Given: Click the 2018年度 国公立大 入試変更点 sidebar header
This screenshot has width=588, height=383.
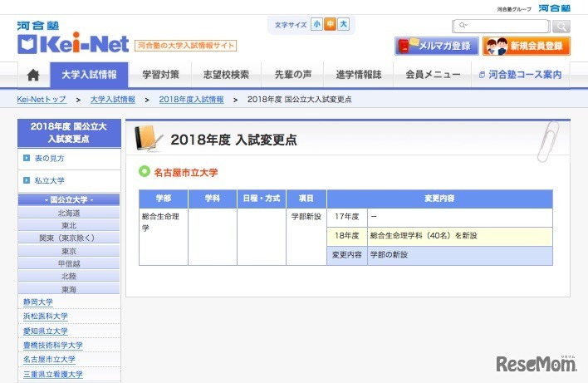Looking at the screenshot, I should pos(69,133).
